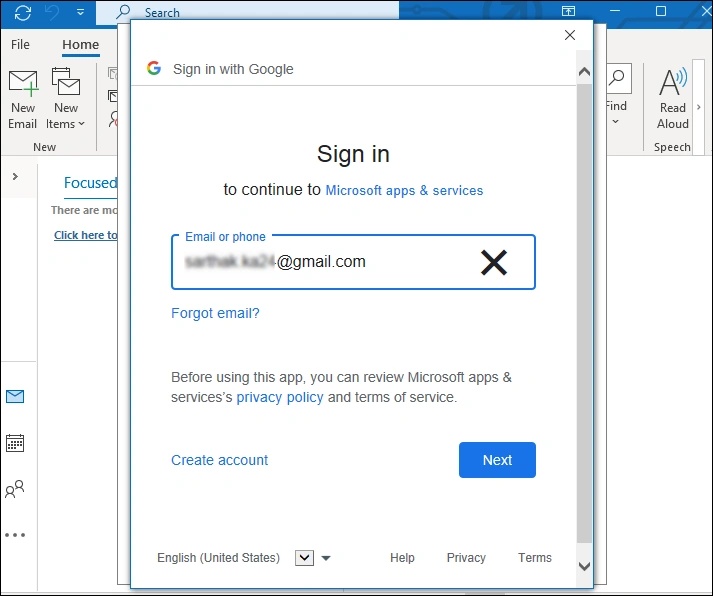This screenshot has height=596, width=713.
Task: Open the privacy policy link
Action: pyautogui.click(x=280, y=397)
